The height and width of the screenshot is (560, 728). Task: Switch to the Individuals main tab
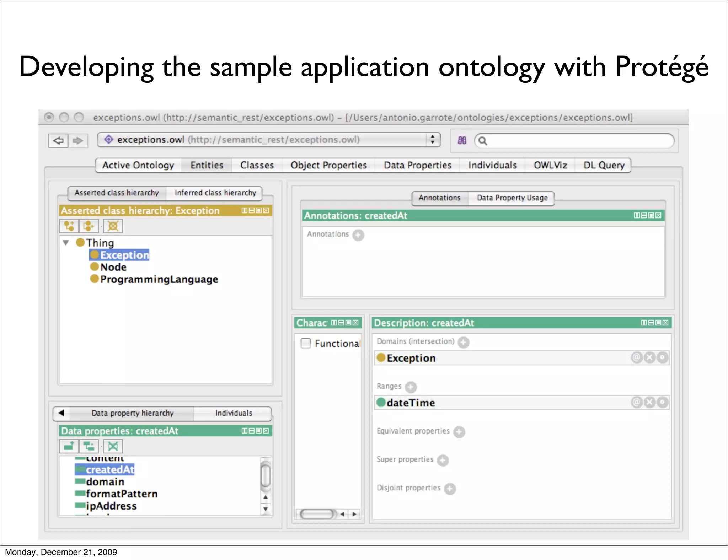coord(493,165)
